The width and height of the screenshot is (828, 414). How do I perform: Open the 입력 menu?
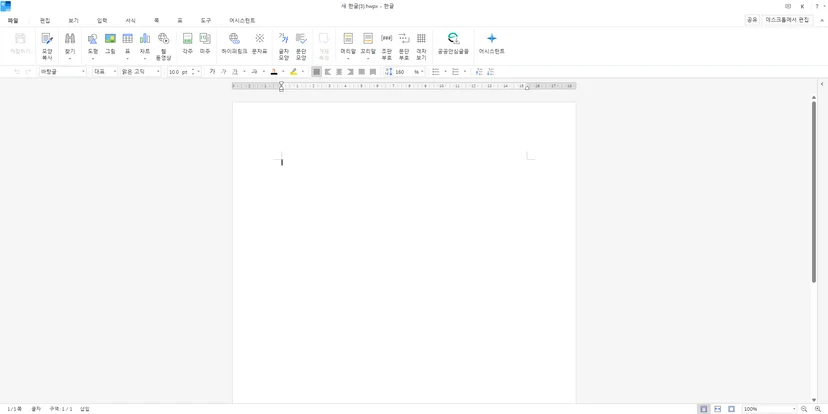click(x=102, y=21)
